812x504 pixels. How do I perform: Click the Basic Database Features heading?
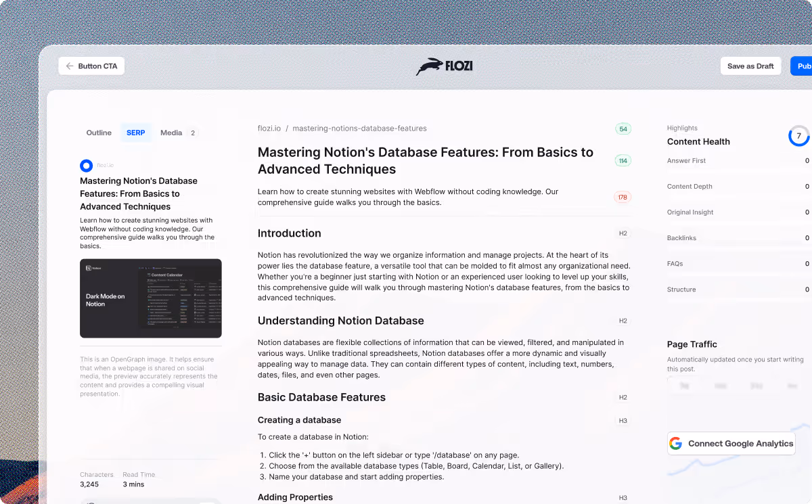coord(321,397)
